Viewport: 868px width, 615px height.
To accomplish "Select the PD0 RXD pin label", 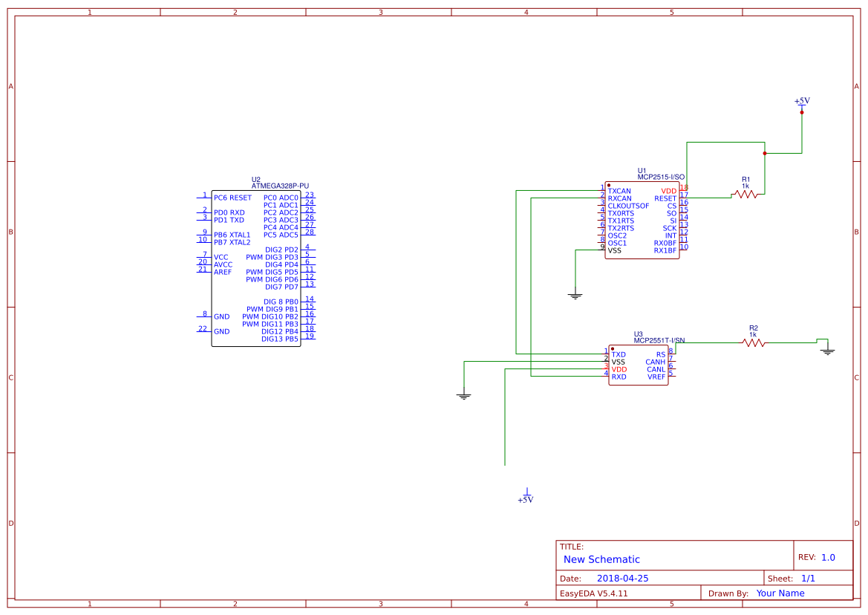I will click(x=229, y=212).
